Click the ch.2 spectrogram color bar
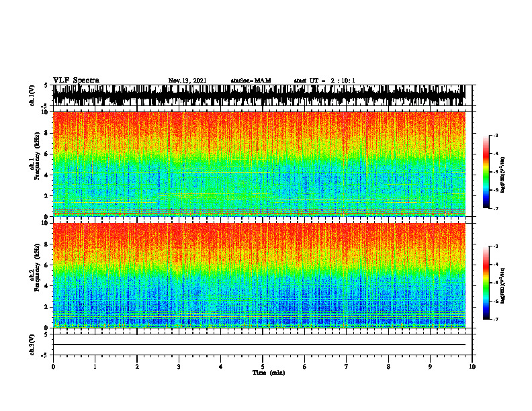The height and width of the screenshot is (411, 532). click(486, 283)
